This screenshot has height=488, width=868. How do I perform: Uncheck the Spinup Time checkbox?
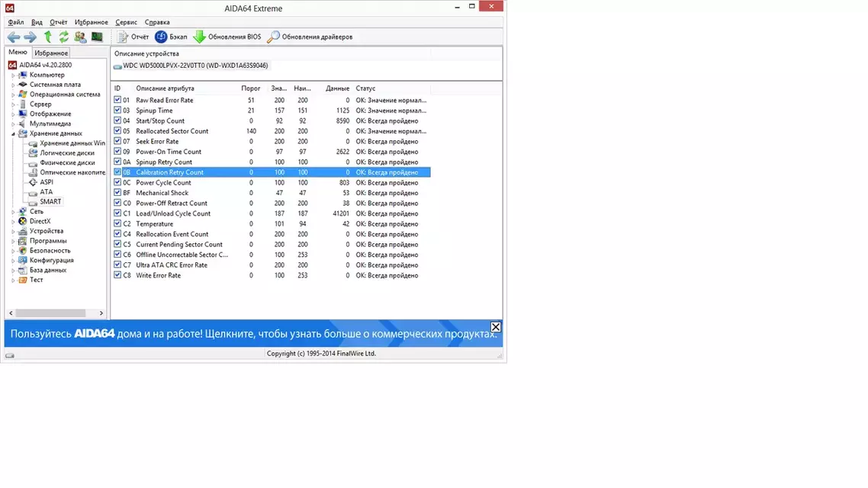coord(117,110)
